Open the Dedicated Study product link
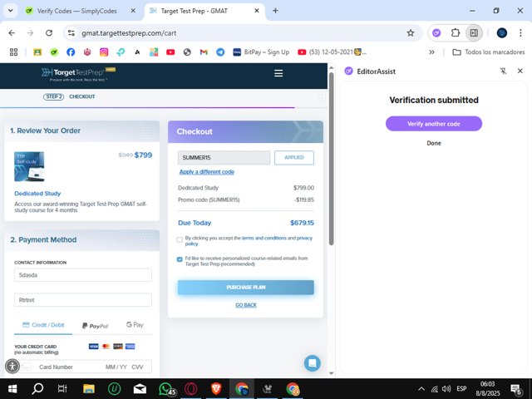The width and height of the screenshot is (532, 399). click(37, 194)
